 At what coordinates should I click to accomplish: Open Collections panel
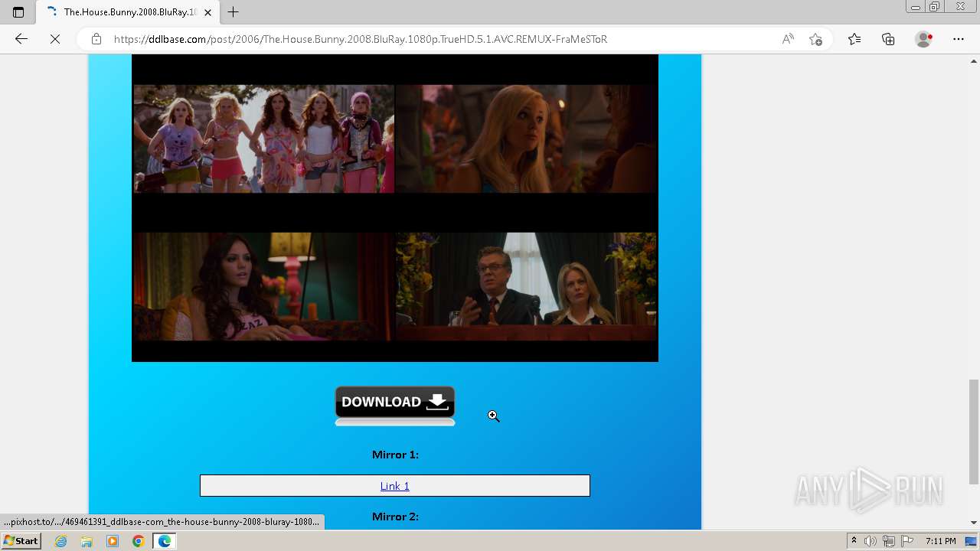pyautogui.click(x=888, y=39)
